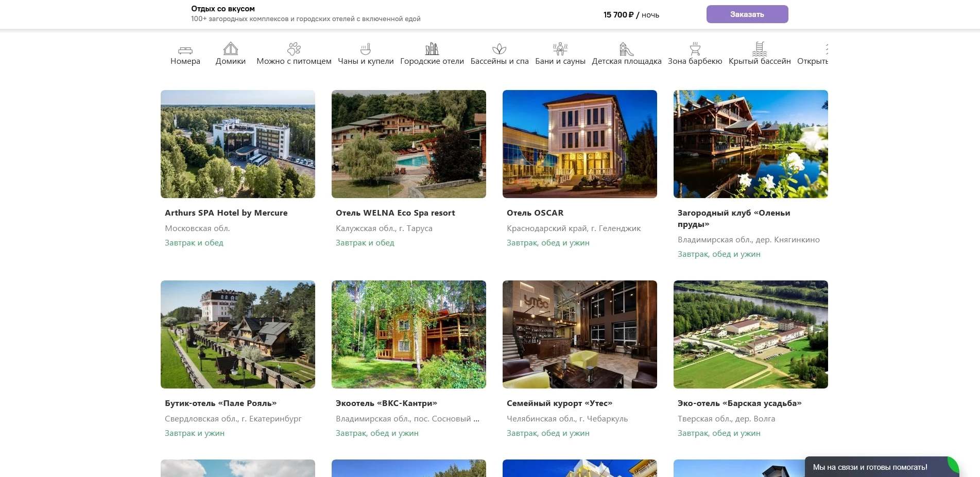This screenshot has height=477, width=980.
Task: Filter by Городские отели building icon
Action: point(432,49)
